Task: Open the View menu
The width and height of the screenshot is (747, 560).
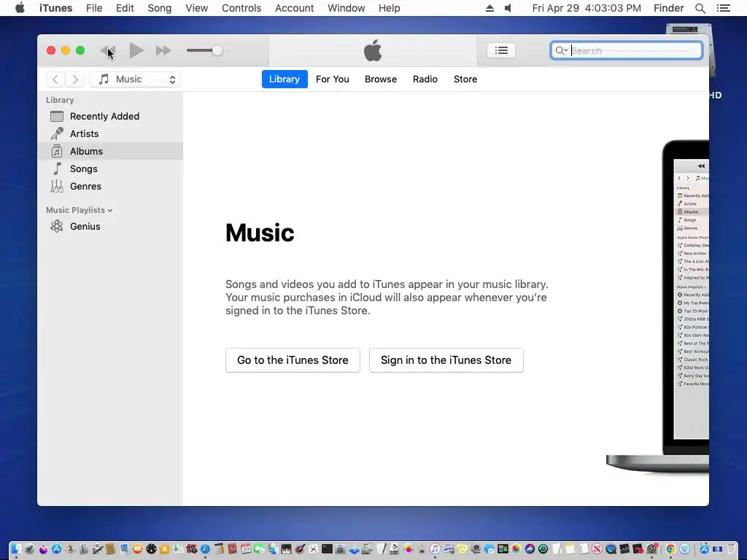Action: click(197, 8)
